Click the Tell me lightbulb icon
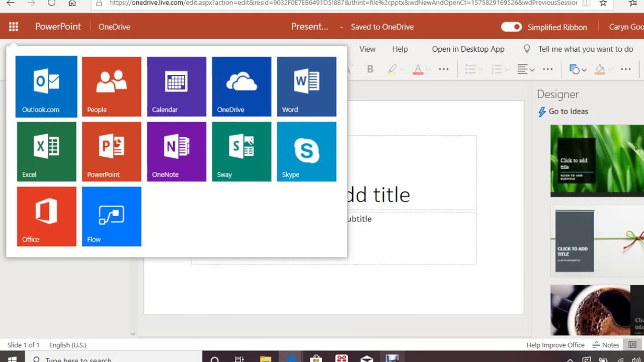The width and height of the screenshot is (644, 362). (x=527, y=49)
